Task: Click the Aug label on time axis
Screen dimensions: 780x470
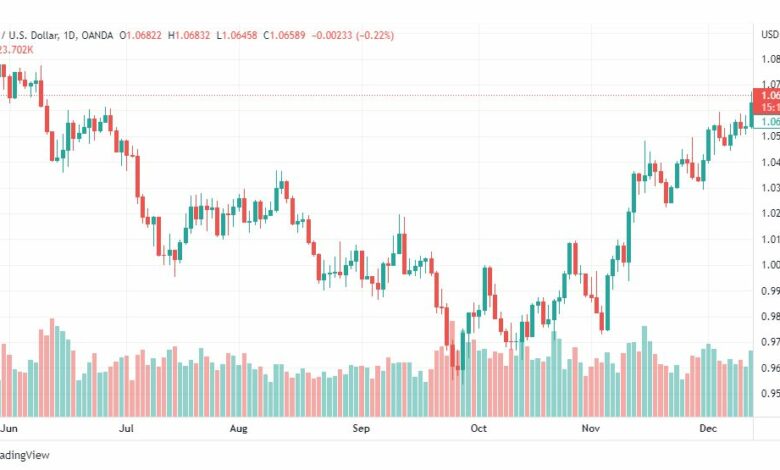Action: [239, 428]
